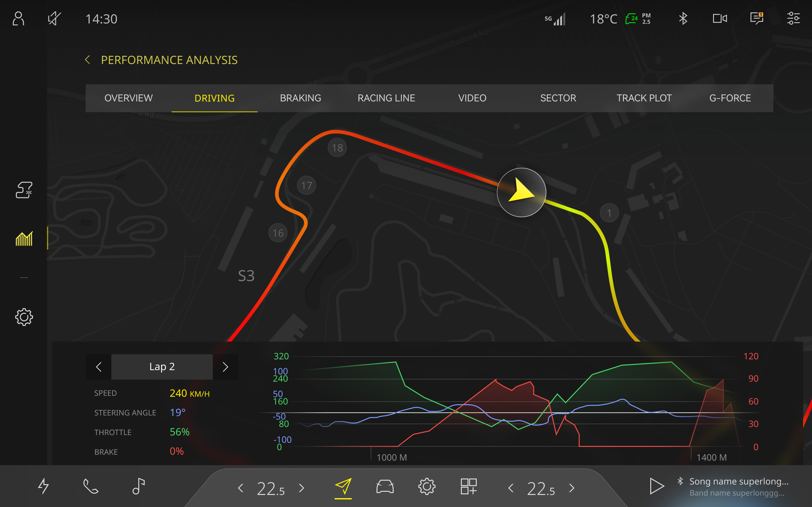Viewport: 812px width, 507px height.
Task: Toggle the mute sound icon
Action: (x=54, y=19)
